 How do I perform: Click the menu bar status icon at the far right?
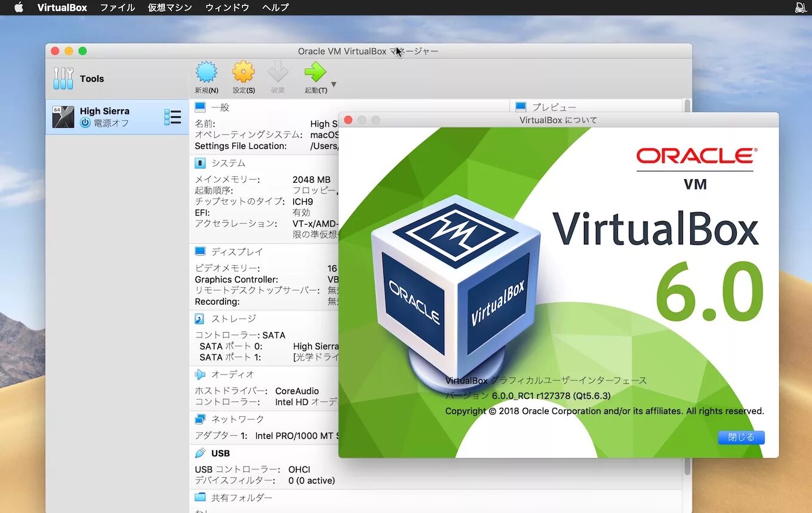pos(801,7)
